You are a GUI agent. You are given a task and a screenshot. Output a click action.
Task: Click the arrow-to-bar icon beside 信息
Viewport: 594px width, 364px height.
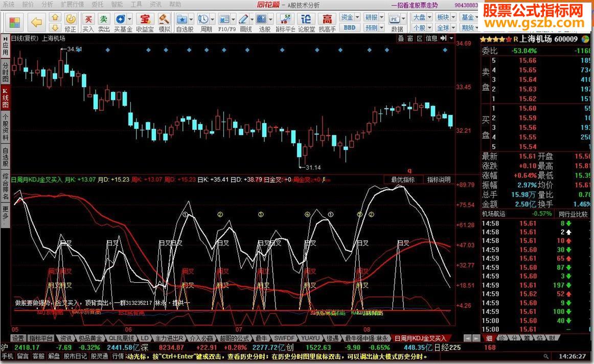(443, 39)
